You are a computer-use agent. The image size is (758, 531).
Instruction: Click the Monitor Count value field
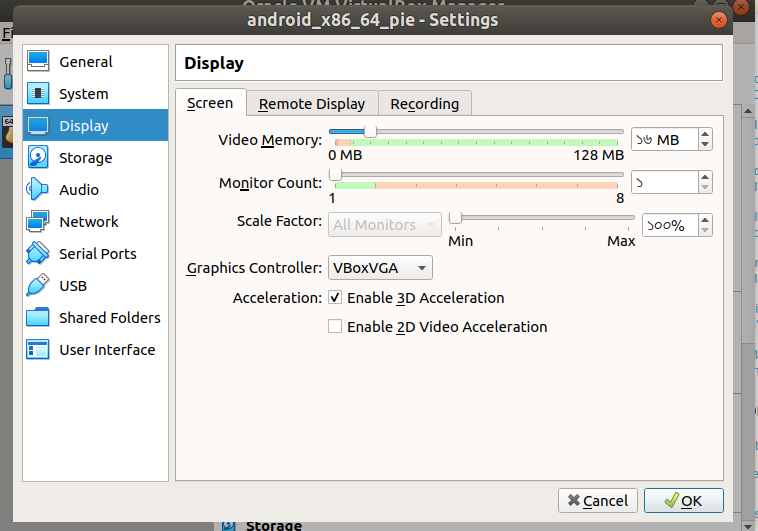pos(665,183)
